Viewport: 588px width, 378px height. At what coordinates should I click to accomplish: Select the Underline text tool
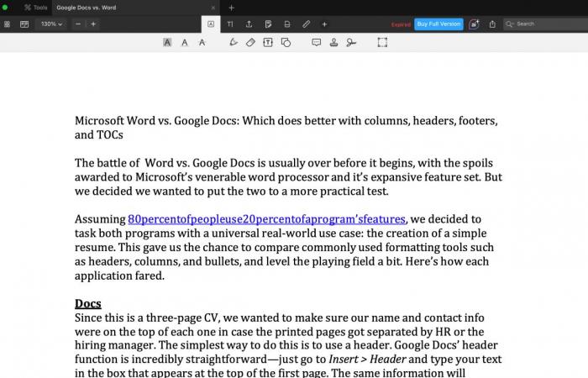(x=185, y=42)
